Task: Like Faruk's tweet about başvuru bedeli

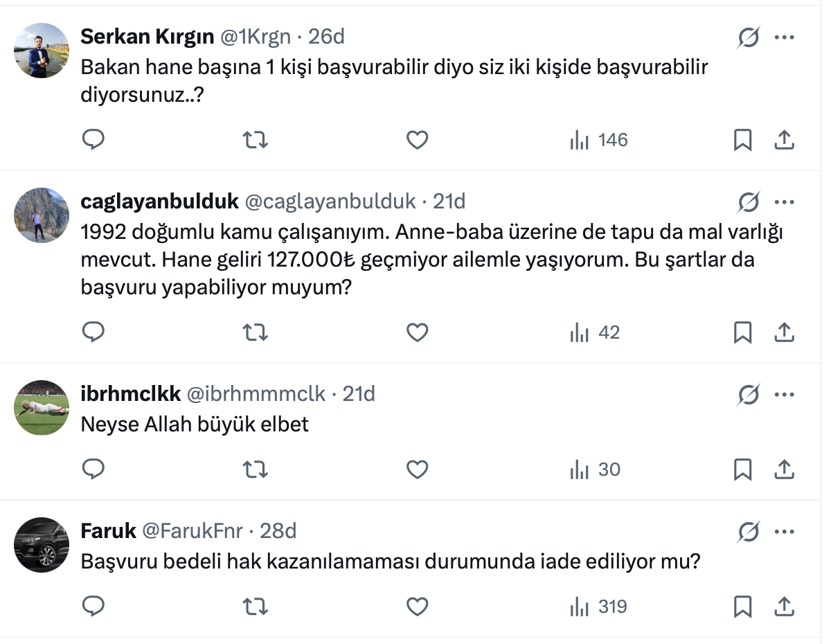Action: [417, 607]
